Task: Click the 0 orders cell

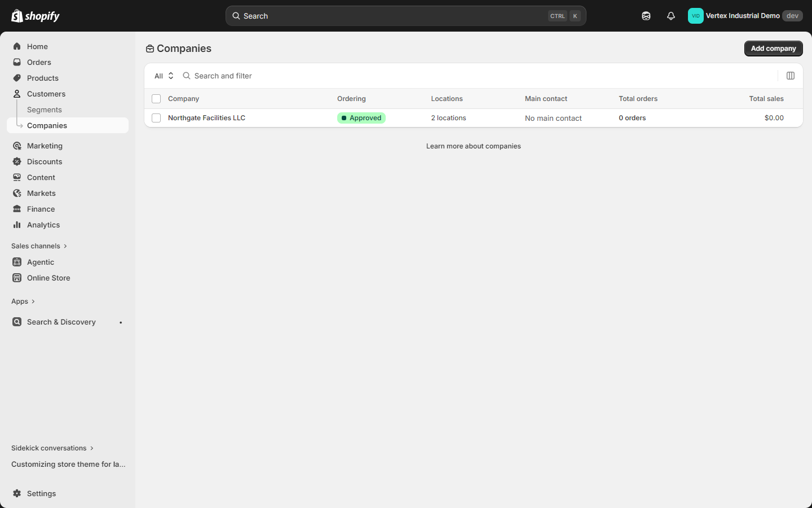Action: [x=632, y=118]
